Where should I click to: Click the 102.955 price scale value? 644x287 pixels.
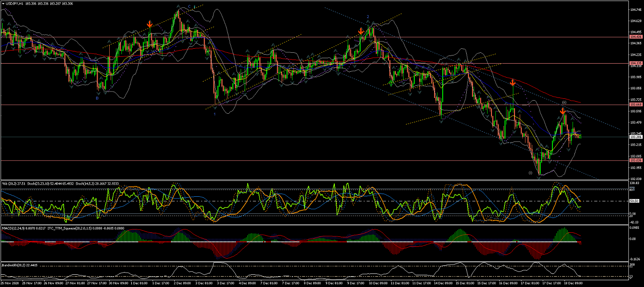tap(636, 167)
